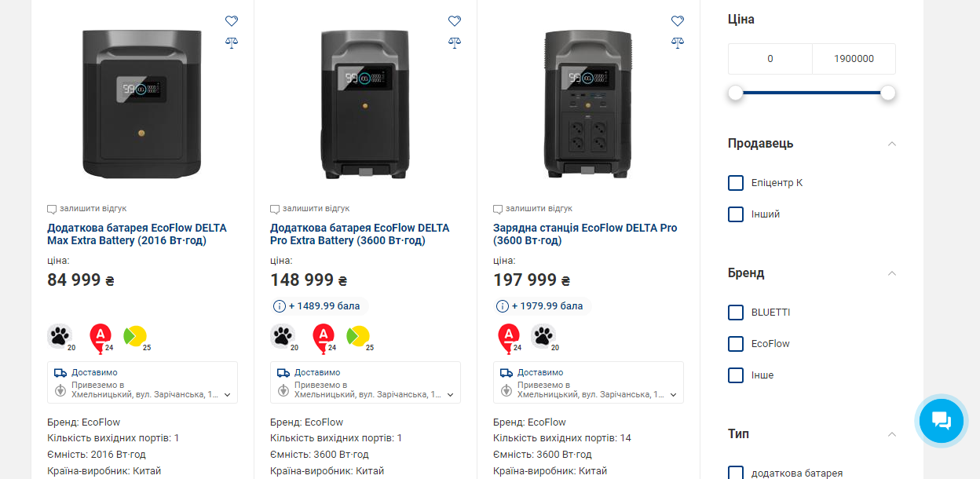This screenshot has height=479, width=980.
Task: Click bonus info icon near 1489.99 бала
Action: click(279, 306)
